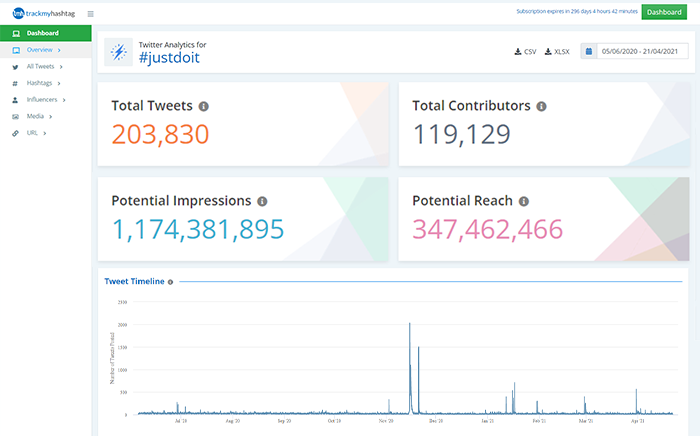700x436 pixels.
Task: Click the info icon next to Potential Impressions
Action: [262, 201]
